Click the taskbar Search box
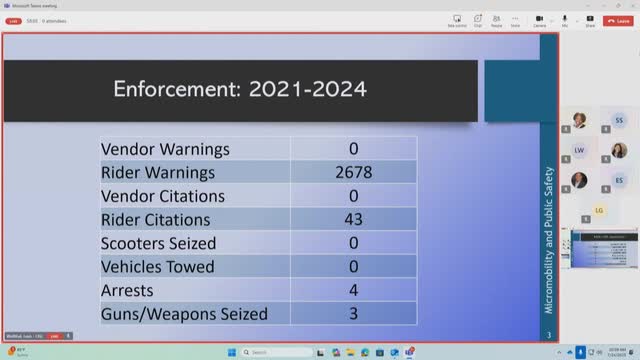 277,352
